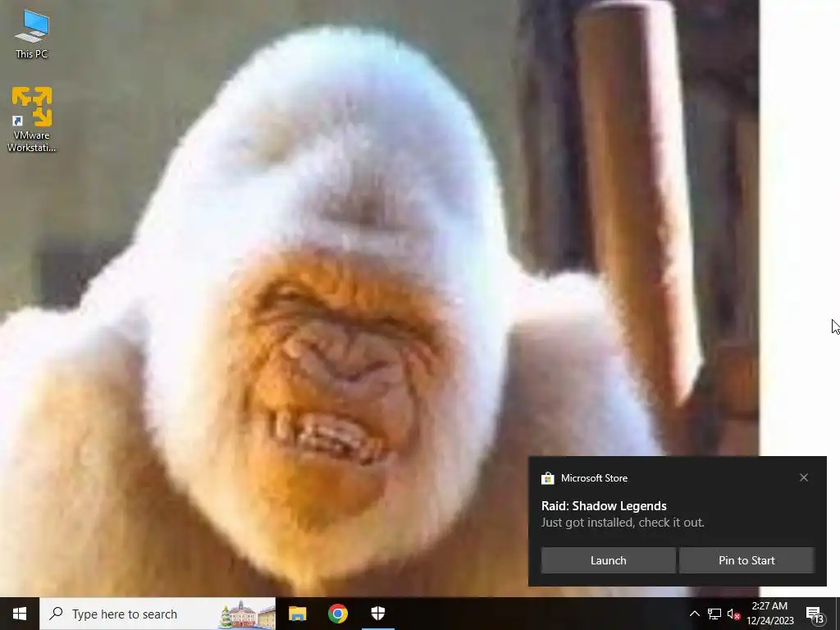The width and height of the screenshot is (840, 630).
Task: Click the muted volume tray icon
Action: tap(733, 614)
